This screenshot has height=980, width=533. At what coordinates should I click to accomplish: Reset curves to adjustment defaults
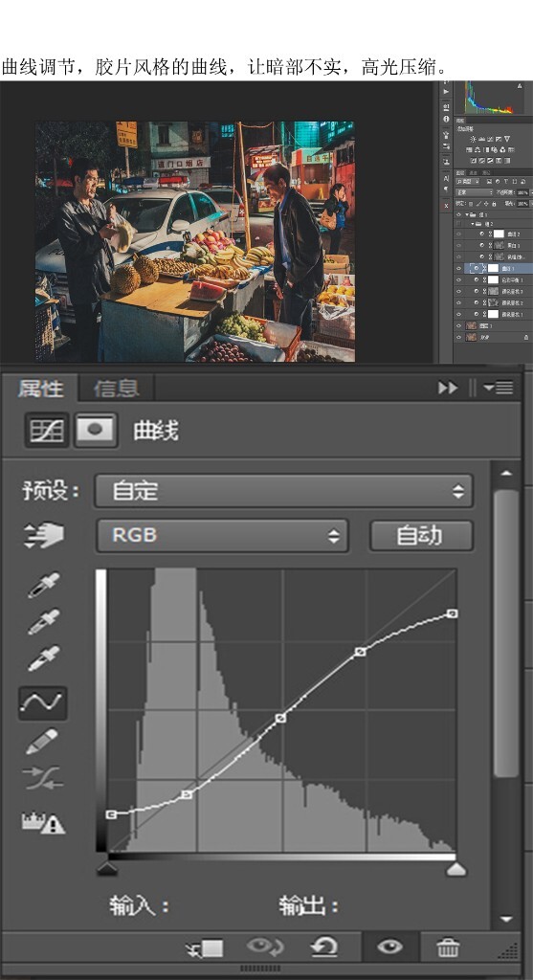point(324,948)
